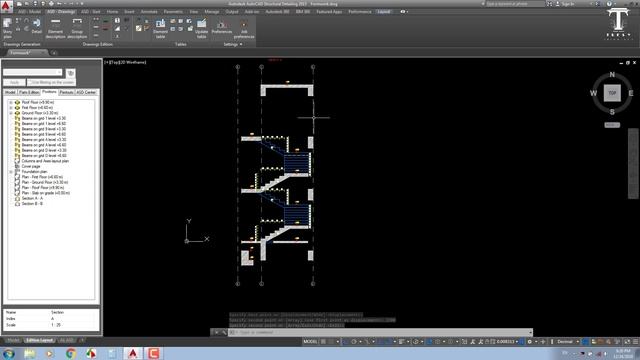Select 'Beams on grid 1 level +3.30' item
This screenshot has width=640, height=360.
(43, 118)
